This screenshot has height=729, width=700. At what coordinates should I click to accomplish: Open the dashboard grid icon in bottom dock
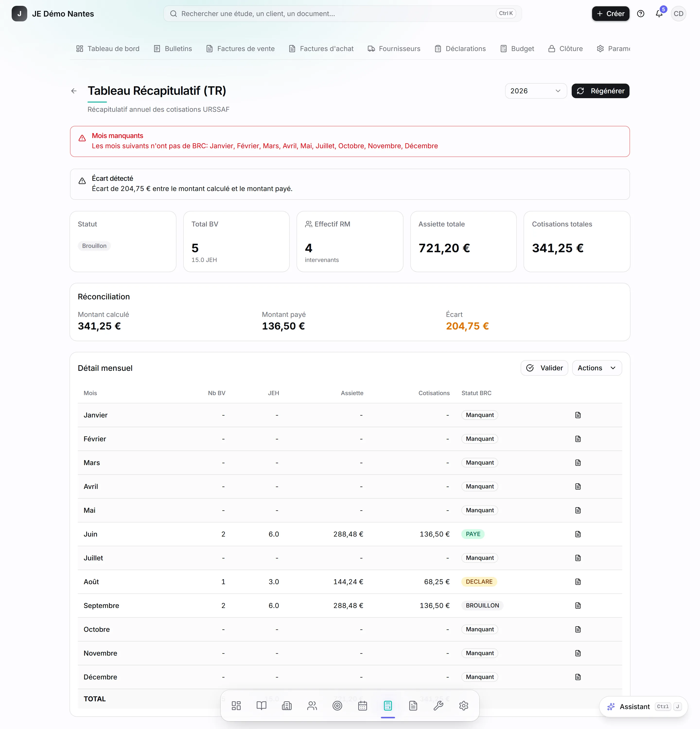click(236, 706)
